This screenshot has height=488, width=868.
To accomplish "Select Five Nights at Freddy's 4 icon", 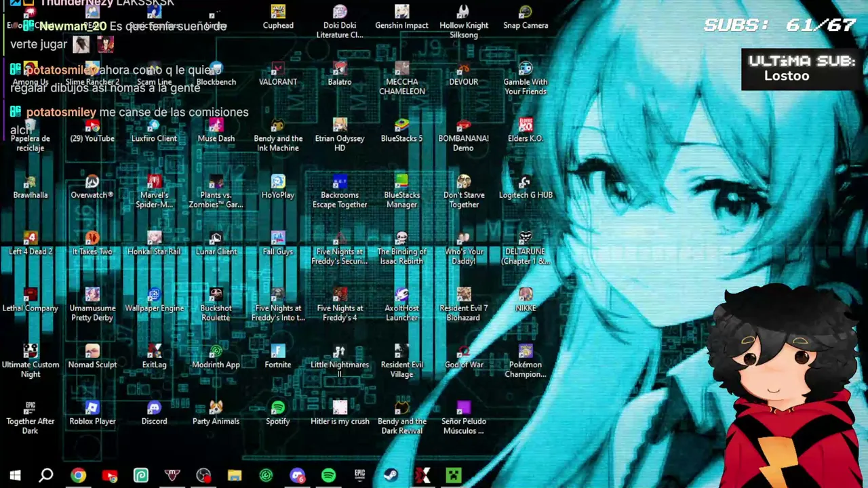I will 340,305.
